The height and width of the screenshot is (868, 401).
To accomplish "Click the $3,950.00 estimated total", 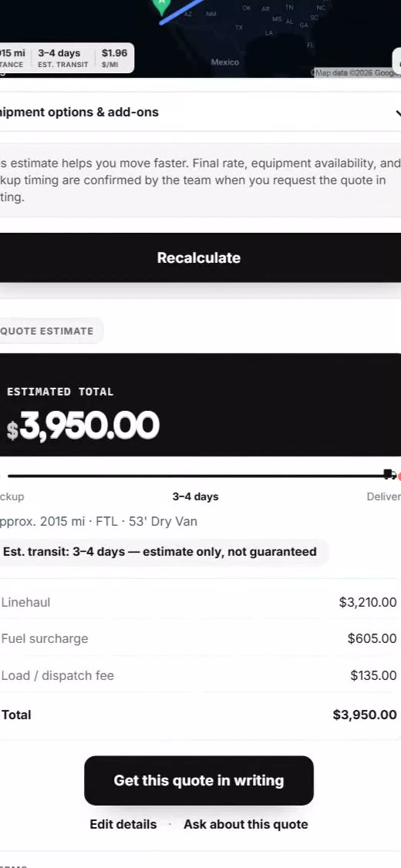I will 83,426.
